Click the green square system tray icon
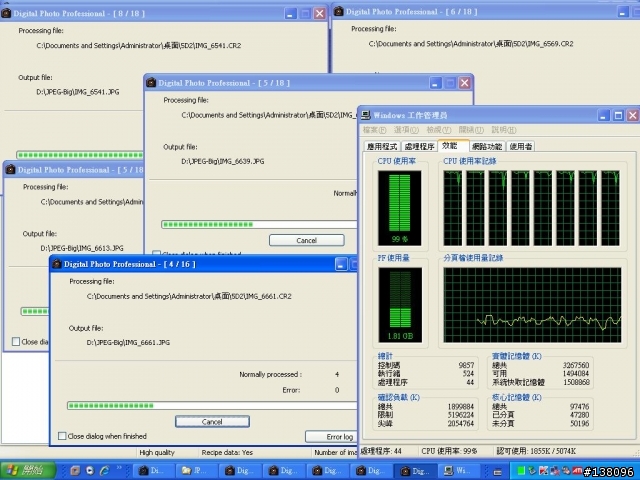The width and height of the screenshot is (640, 480). tap(521, 471)
